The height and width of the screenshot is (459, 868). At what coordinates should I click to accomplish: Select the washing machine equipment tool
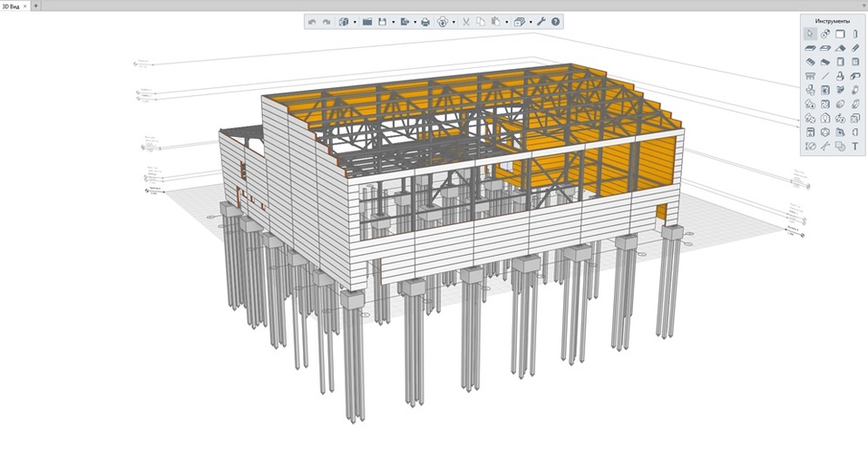(x=825, y=90)
